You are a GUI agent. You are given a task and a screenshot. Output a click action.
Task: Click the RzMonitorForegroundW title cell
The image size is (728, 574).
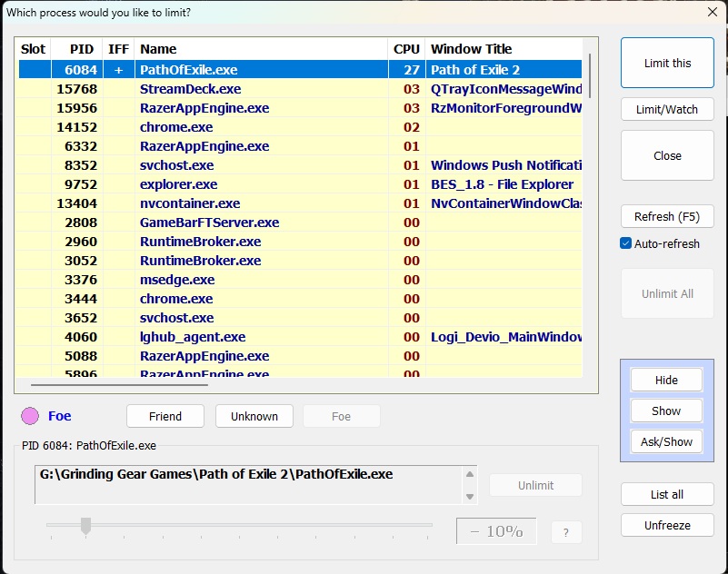504,108
